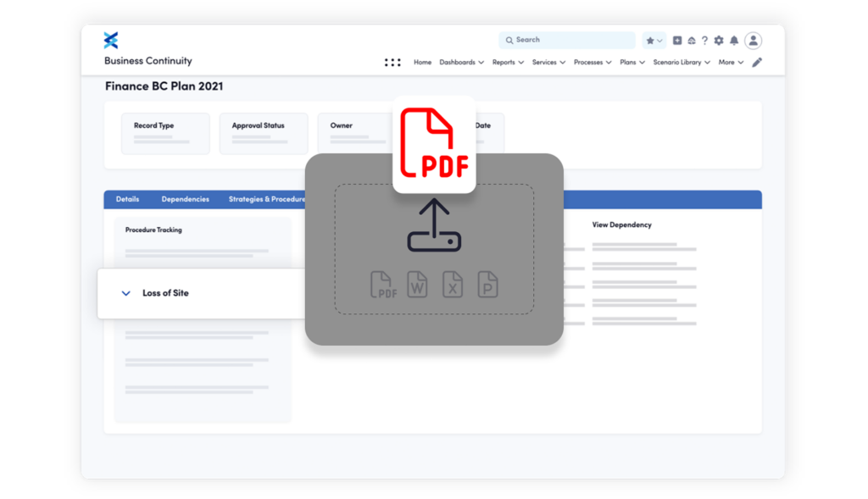Viewport: 868px width, 499px height.
Task: Expand the Loss of Site section
Action: click(126, 293)
